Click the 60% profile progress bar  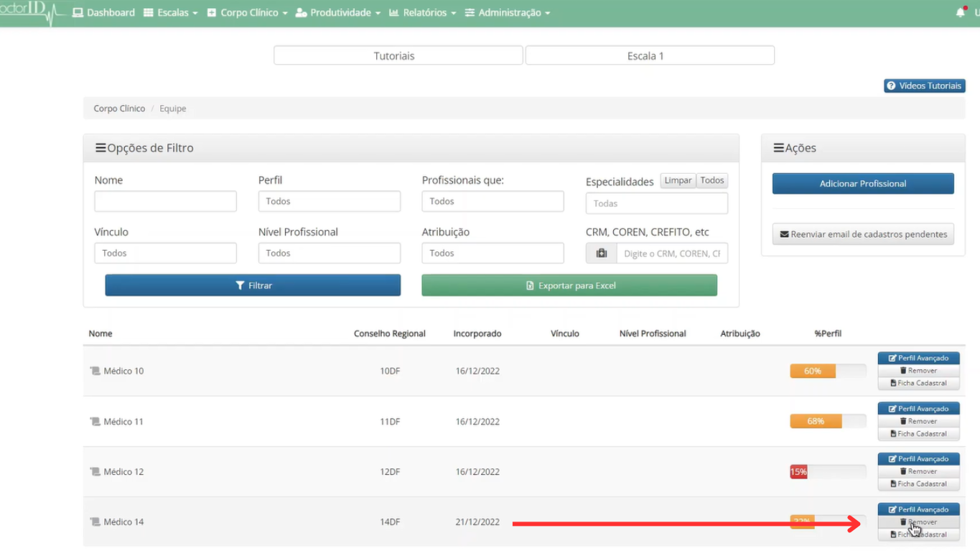pyautogui.click(x=828, y=371)
